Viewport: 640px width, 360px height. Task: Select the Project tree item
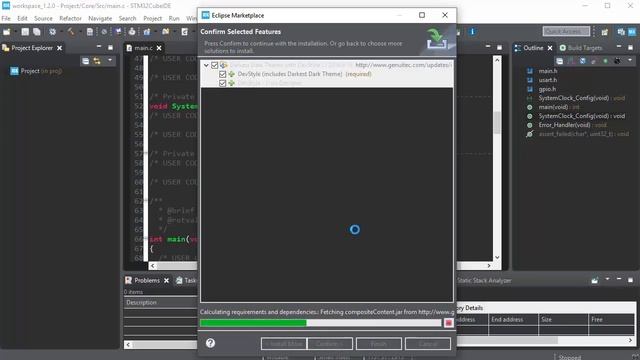point(36,71)
